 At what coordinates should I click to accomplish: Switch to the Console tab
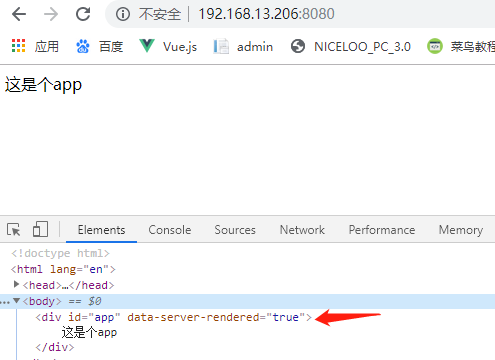(x=170, y=230)
